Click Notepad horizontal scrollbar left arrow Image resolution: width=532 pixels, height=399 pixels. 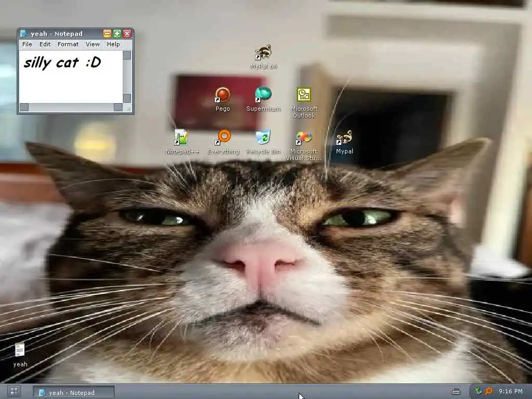(x=24, y=107)
